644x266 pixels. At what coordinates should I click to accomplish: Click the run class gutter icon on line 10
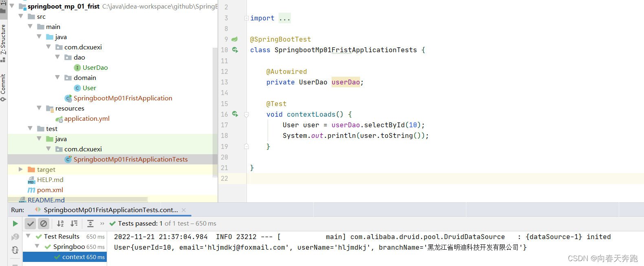coord(235,50)
